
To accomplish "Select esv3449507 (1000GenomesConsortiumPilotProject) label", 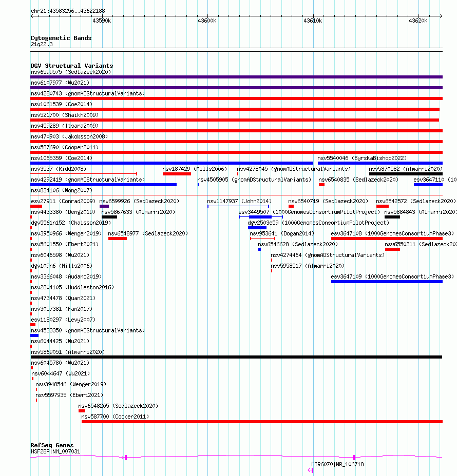I will click(x=309, y=212).
